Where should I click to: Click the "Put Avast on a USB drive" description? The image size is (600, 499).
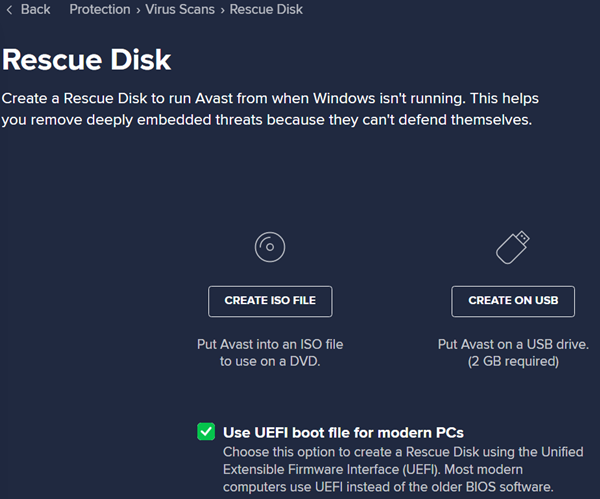tap(513, 344)
